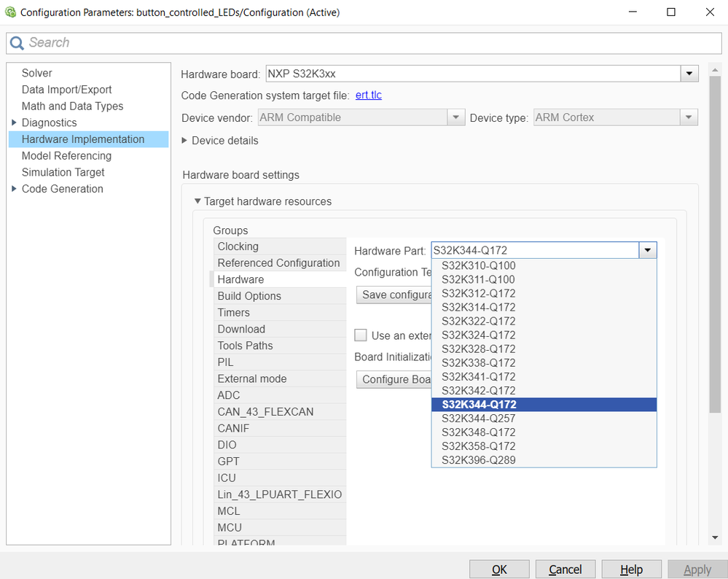The height and width of the screenshot is (579, 728).
Task: Choose S32K344-Q257 hardware part
Action: [544, 419]
